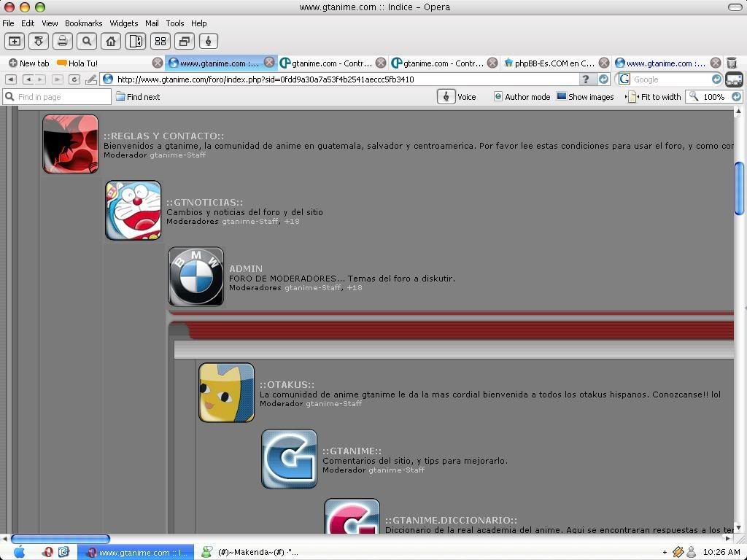Open the Tools menu
The image size is (747, 560).
[175, 23]
